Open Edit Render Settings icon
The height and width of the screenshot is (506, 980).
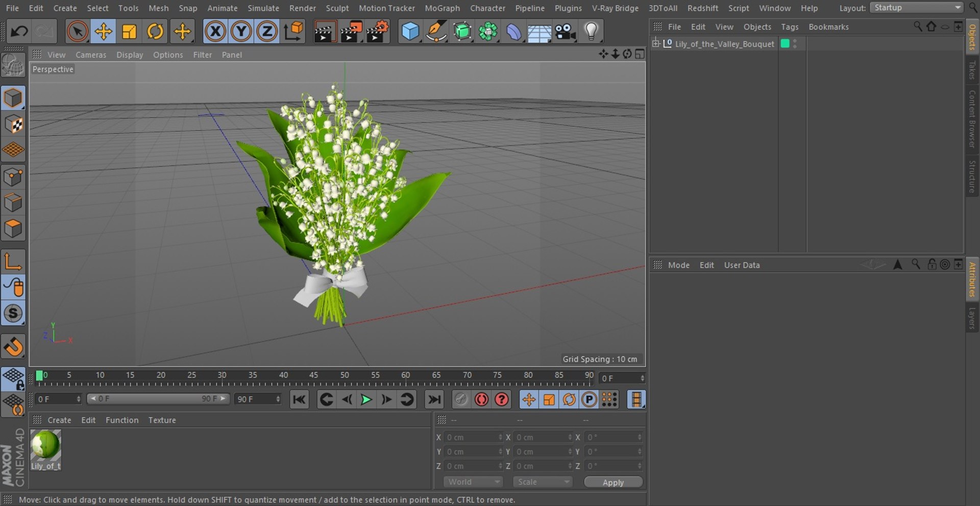377,32
